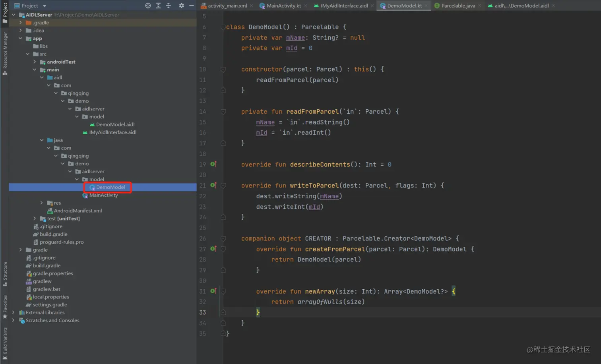Close the MainActivity.kt tab
Viewport: 601px width, 364px height.
pos(306,6)
